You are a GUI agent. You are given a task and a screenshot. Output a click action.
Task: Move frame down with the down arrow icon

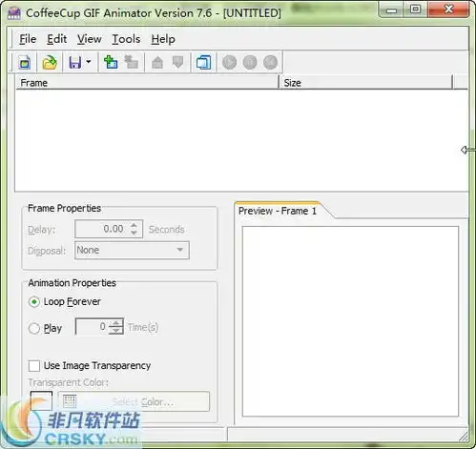(178, 62)
